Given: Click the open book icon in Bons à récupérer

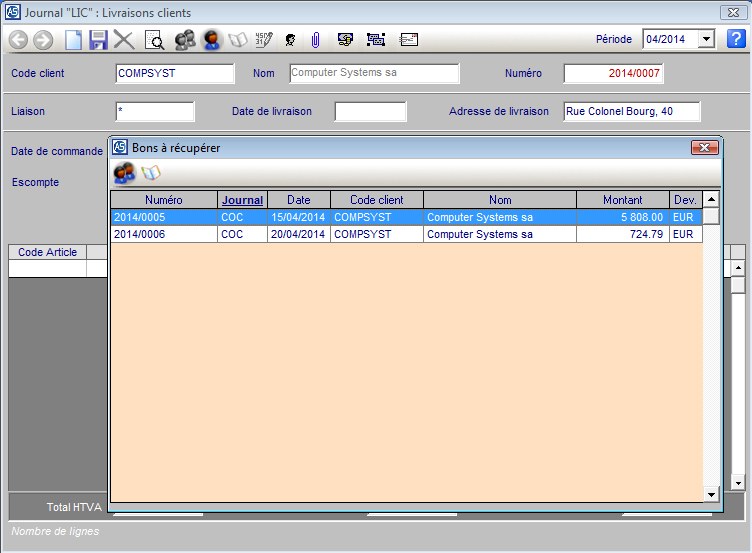Looking at the screenshot, I should coord(151,173).
